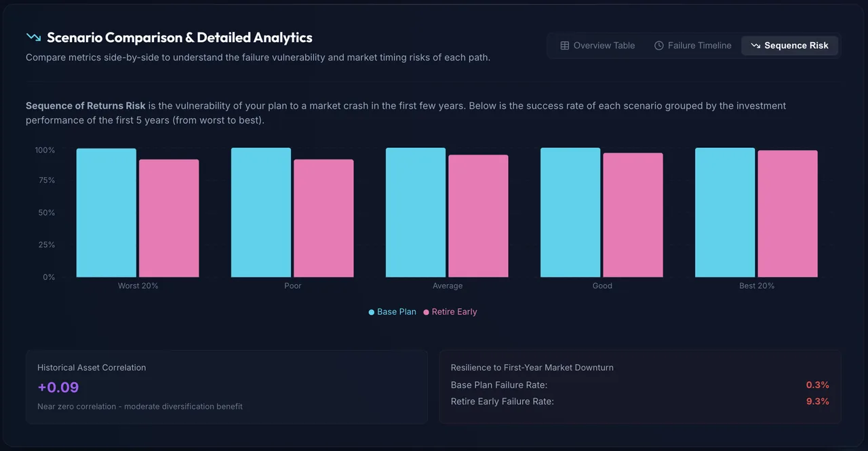This screenshot has width=868, height=451.
Task: Click the Retire Early bar for Best 20%
Action: click(787, 214)
